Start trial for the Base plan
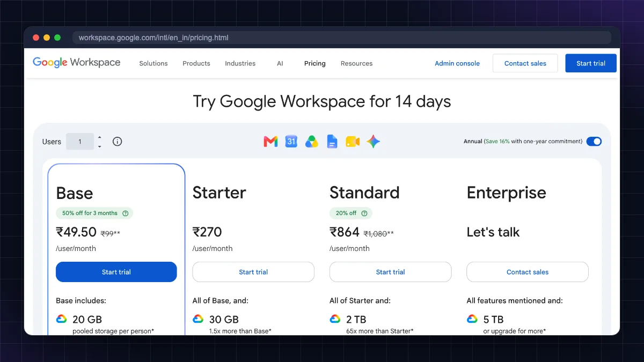The width and height of the screenshot is (644, 362). [x=116, y=272]
